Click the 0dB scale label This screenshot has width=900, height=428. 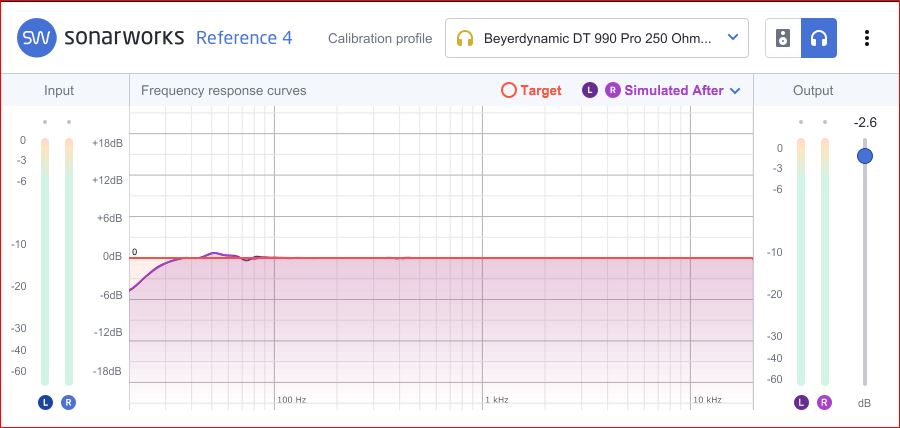(x=112, y=256)
